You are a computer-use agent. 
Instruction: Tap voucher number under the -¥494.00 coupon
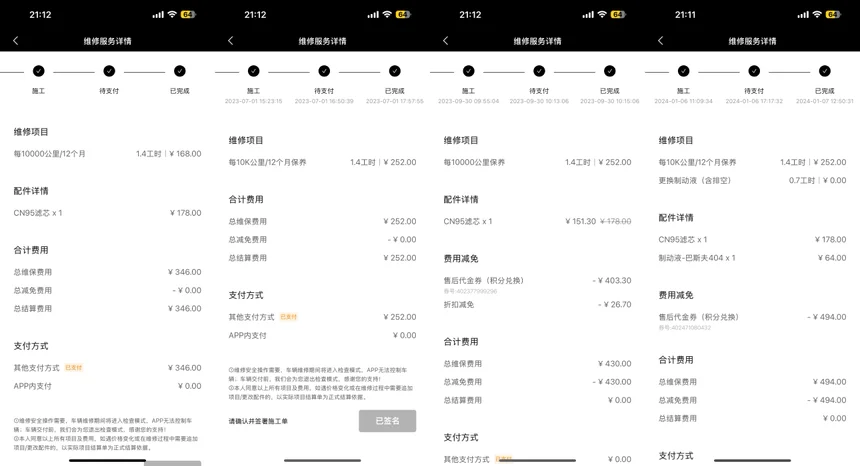[x=684, y=328]
